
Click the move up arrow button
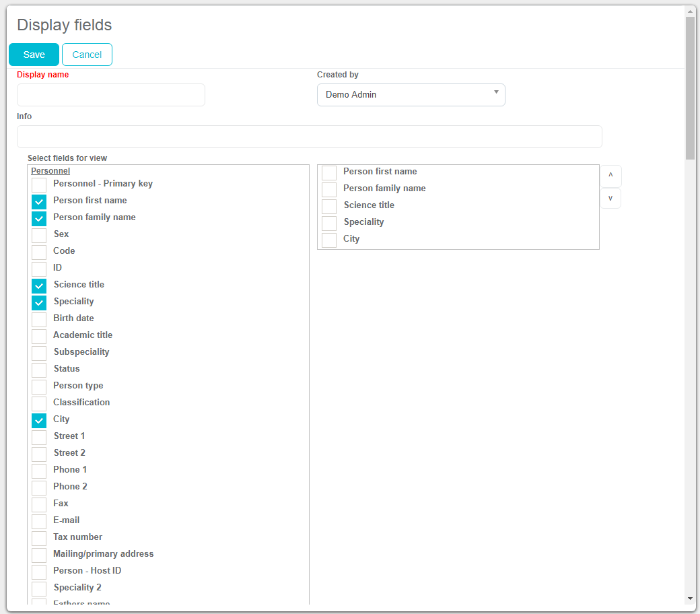click(x=610, y=176)
